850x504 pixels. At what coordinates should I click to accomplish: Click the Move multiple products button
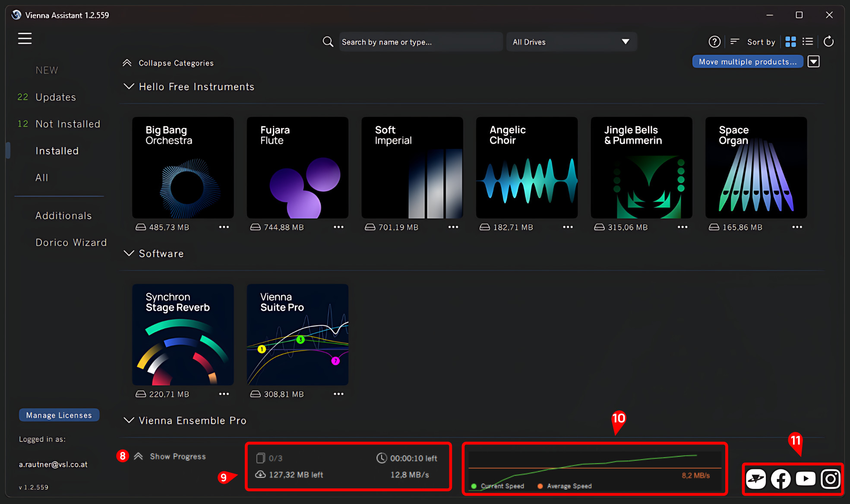click(747, 62)
